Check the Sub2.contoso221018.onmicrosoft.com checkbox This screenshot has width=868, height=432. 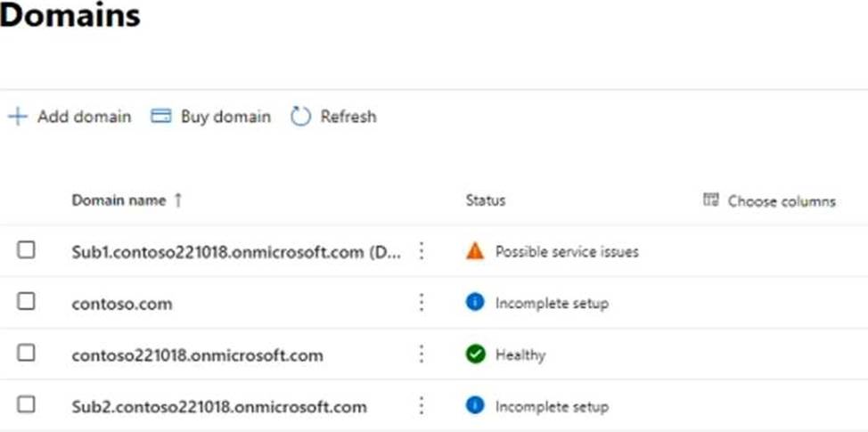click(x=26, y=404)
